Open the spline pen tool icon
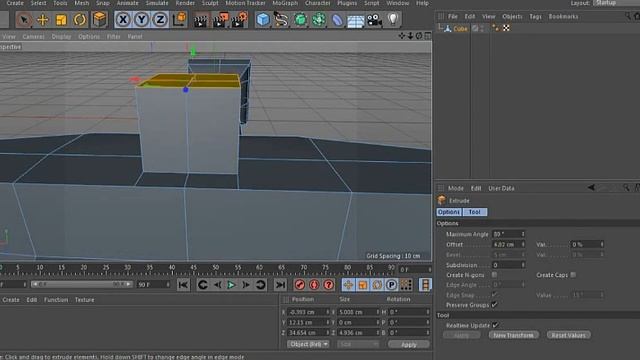Viewport: 640px width, 360px height. pos(281,20)
